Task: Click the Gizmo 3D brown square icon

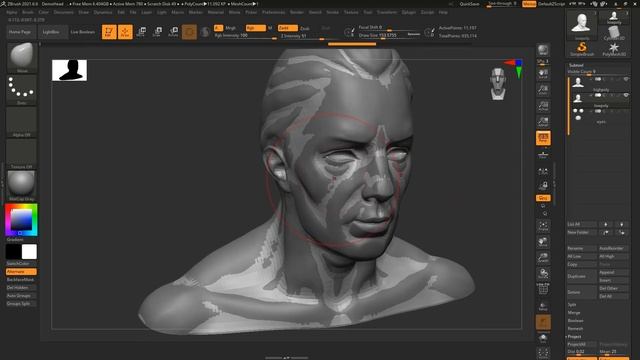Action: point(189,32)
